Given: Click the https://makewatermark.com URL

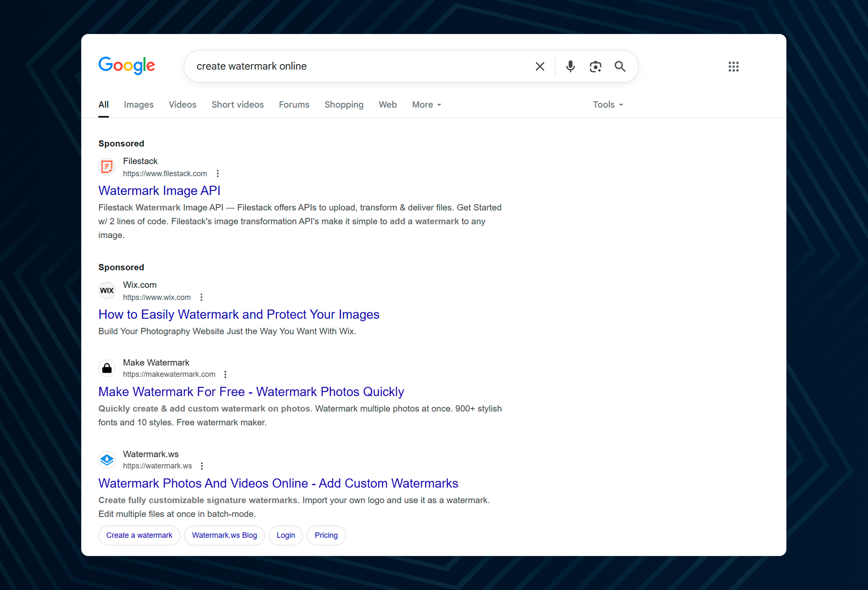Looking at the screenshot, I should (x=169, y=374).
